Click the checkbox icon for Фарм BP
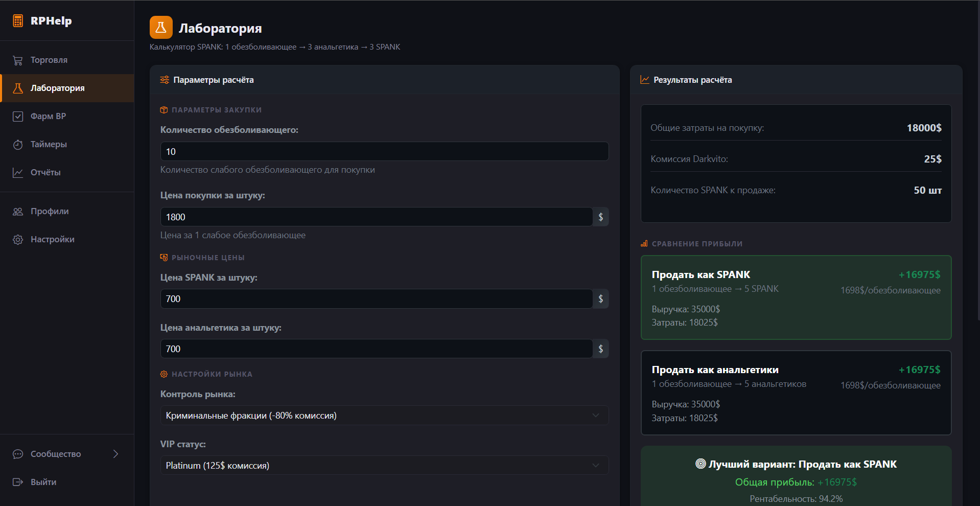This screenshot has width=980, height=506. [18, 117]
